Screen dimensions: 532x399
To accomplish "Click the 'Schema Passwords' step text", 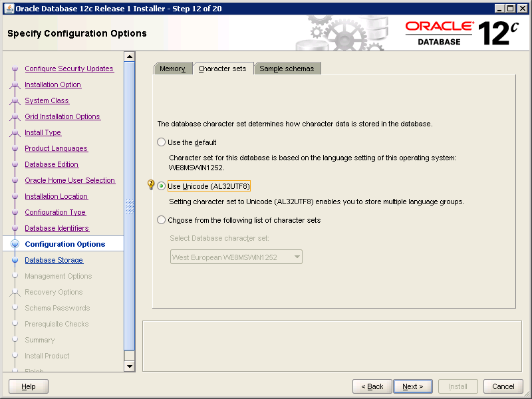I will (57, 308).
